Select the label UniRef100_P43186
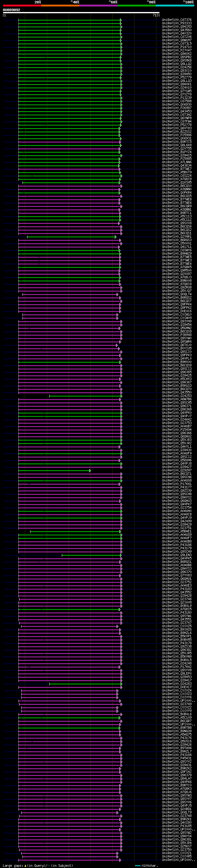The width and height of the screenshot is (197, 868). coord(177,545)
